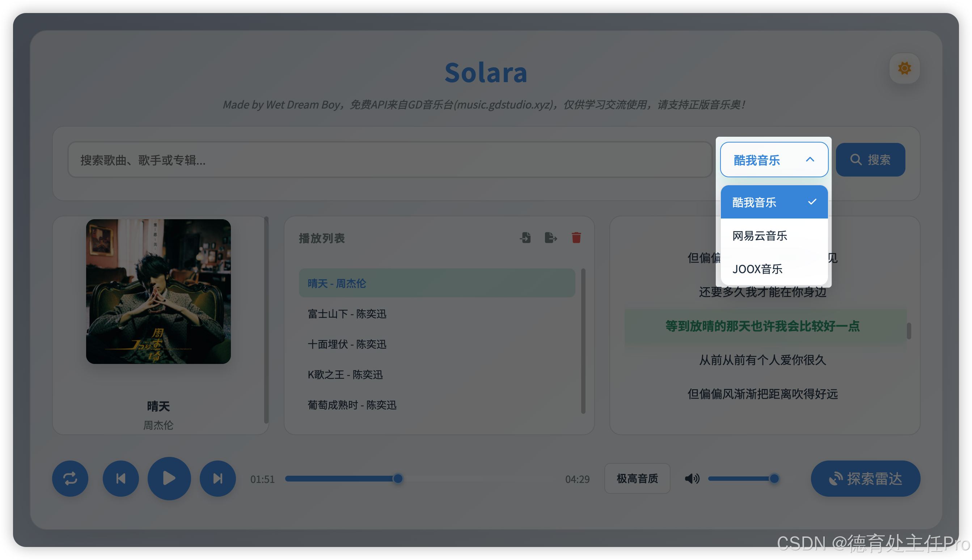Go back to previous track
Image resolution: width=972 pixels, height=560 pixels.
[x=121, y=479]
